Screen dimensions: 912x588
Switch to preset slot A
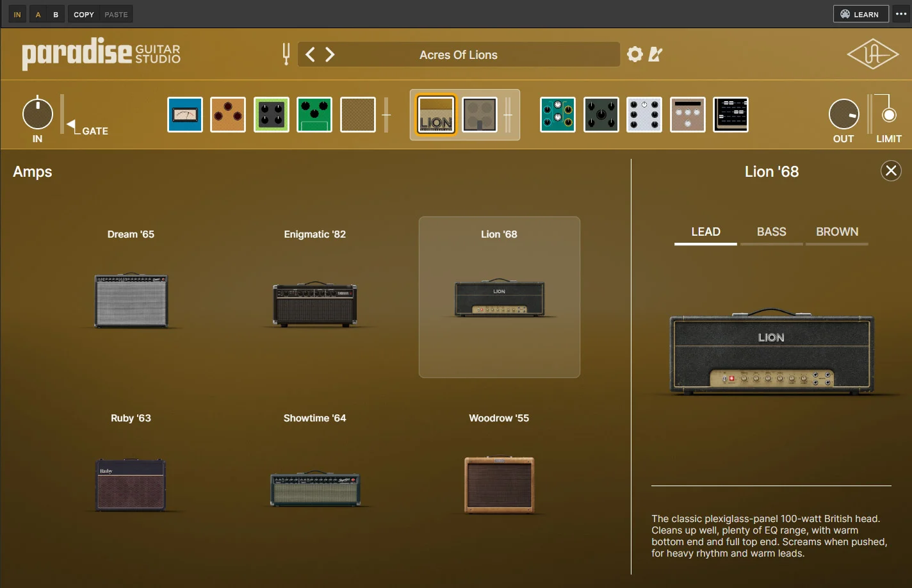38,14
